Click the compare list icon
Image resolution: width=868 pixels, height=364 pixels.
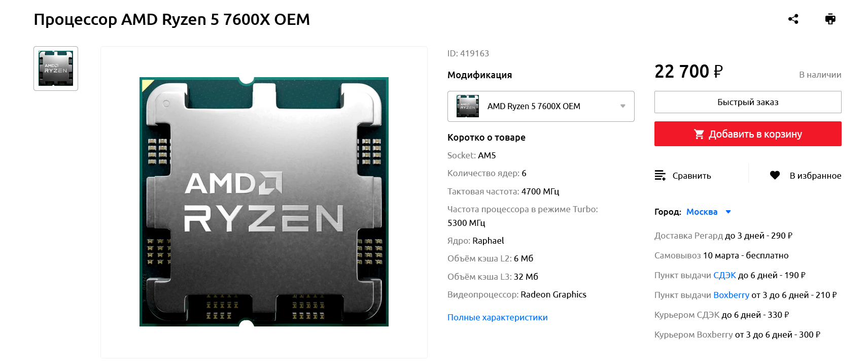tap(660, 176)
